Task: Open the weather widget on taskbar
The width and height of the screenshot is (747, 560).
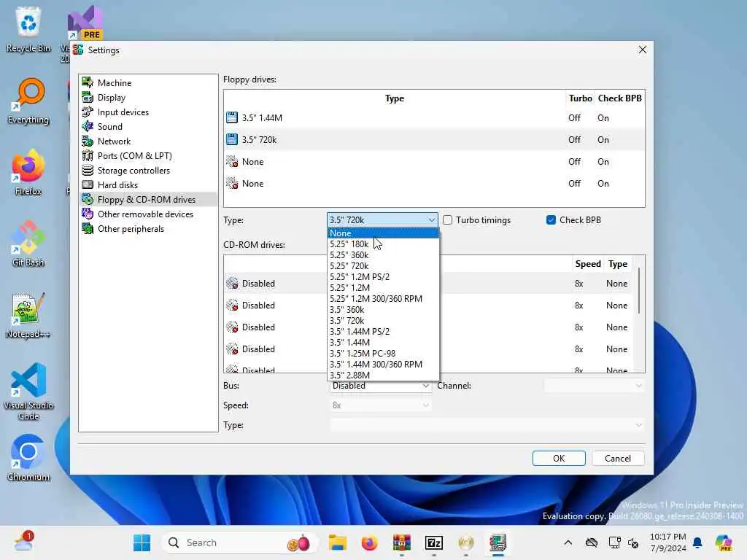Action: [x=23, y=542]
